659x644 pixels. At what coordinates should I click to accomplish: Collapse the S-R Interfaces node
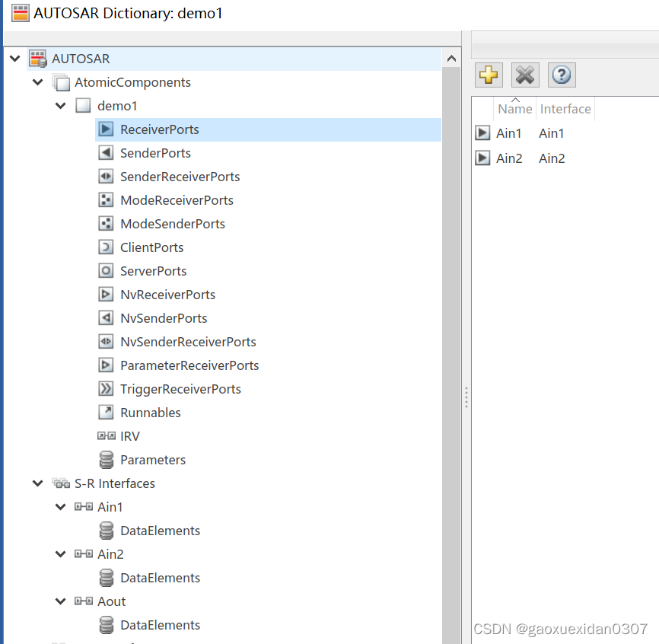click(x=38, y=483)
